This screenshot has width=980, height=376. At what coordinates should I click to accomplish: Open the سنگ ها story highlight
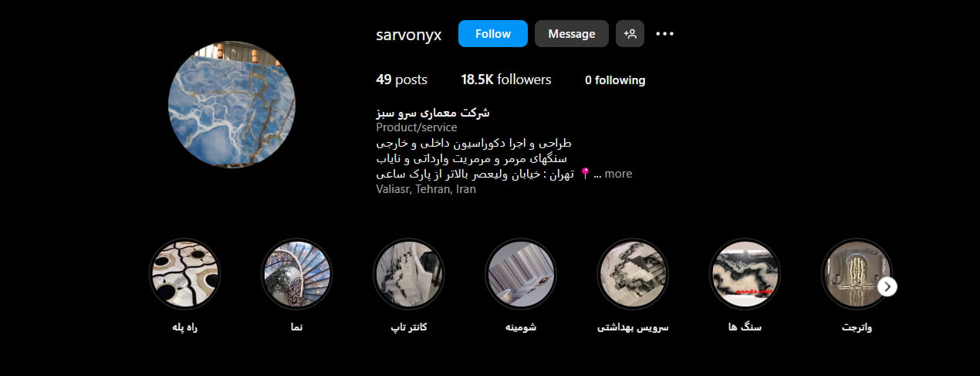tap(745, 274)
